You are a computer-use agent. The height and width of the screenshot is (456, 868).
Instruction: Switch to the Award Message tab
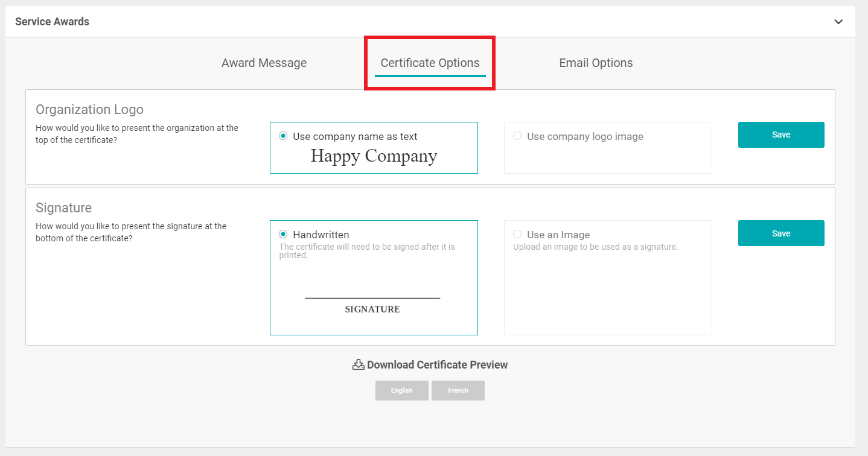[x=264, y=63]
